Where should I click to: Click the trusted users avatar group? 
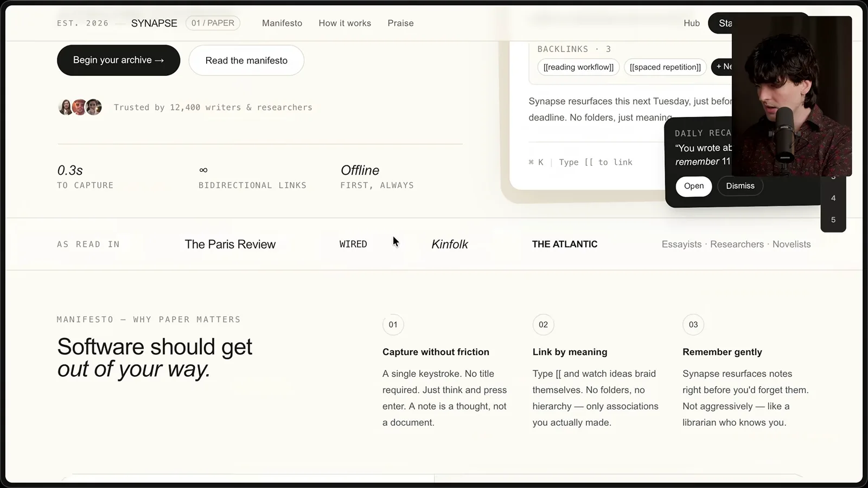click(80, 107)
